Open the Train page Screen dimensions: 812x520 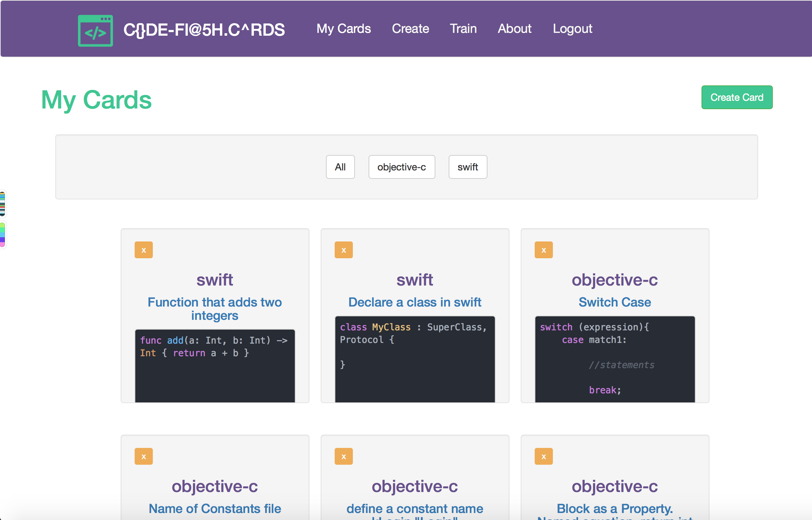[x=463, y=29]
